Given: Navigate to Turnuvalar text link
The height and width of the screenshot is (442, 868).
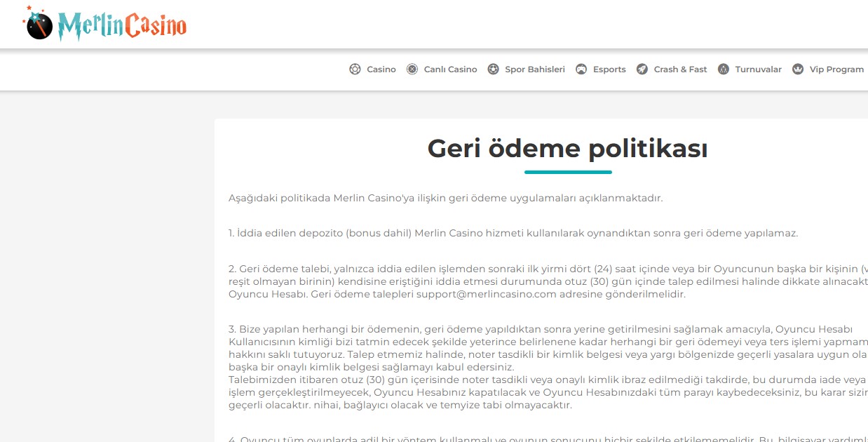Looking at the screenshot, I should (758, 69).
